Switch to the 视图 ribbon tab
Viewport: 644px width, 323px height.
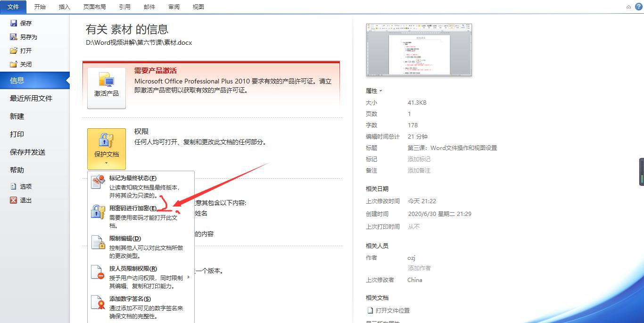pyautogui.click(x=198, y=7)
